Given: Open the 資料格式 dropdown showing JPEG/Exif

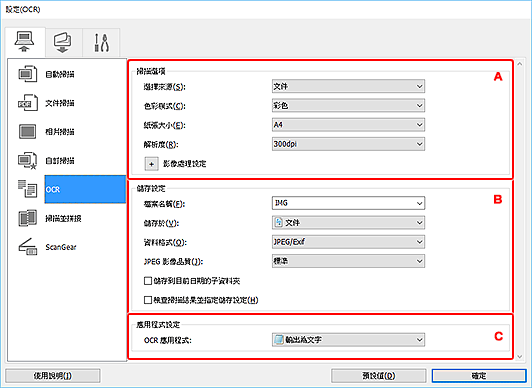Looking at the screenshot, I should click(348, 242).
